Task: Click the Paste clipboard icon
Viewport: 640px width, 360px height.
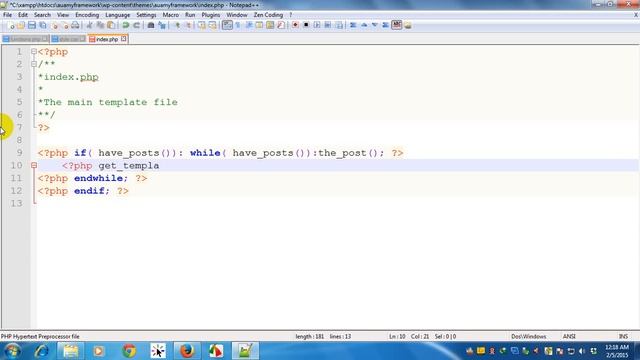Action: click(x=111, y=25)
